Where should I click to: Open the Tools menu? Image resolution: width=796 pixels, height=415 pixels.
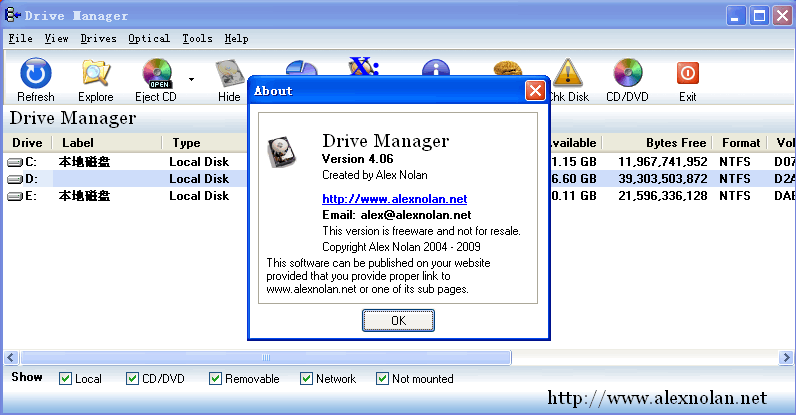tap(197, 39)
